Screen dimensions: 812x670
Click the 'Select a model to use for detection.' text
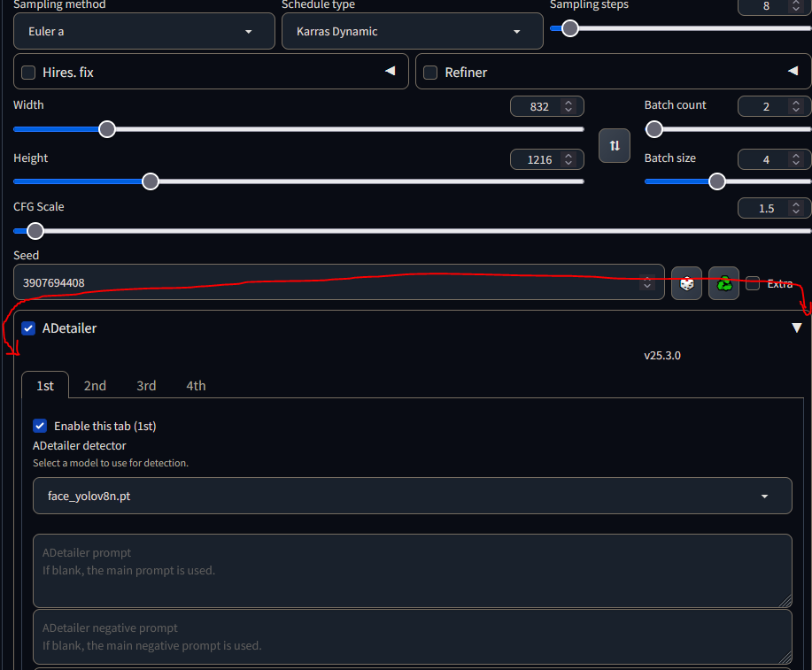tap(111, 463)
